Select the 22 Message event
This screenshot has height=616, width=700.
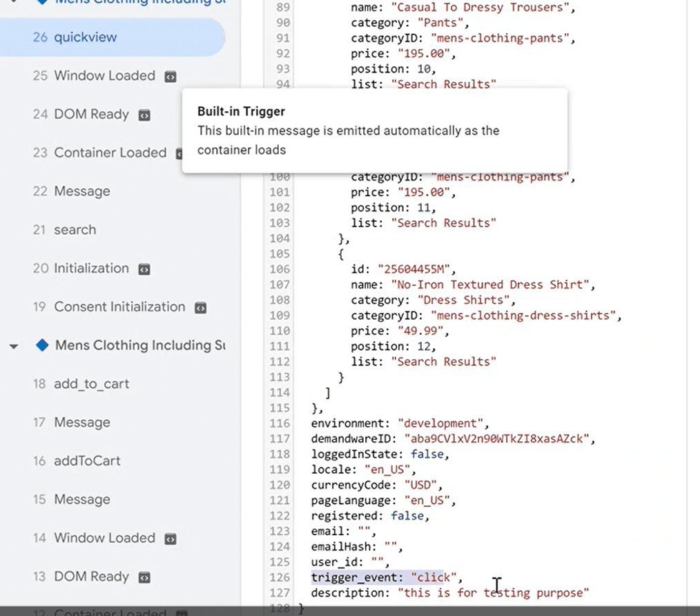(81, 191)
